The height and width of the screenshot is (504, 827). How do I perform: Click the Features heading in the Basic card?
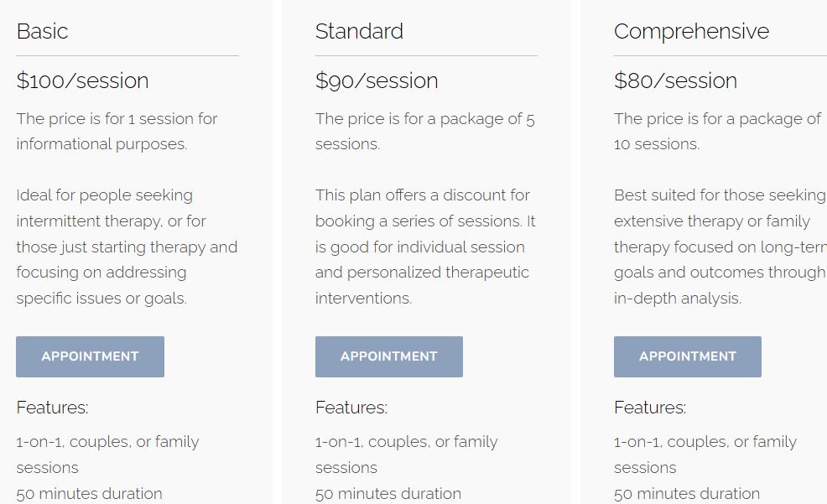tap(52, 408)
